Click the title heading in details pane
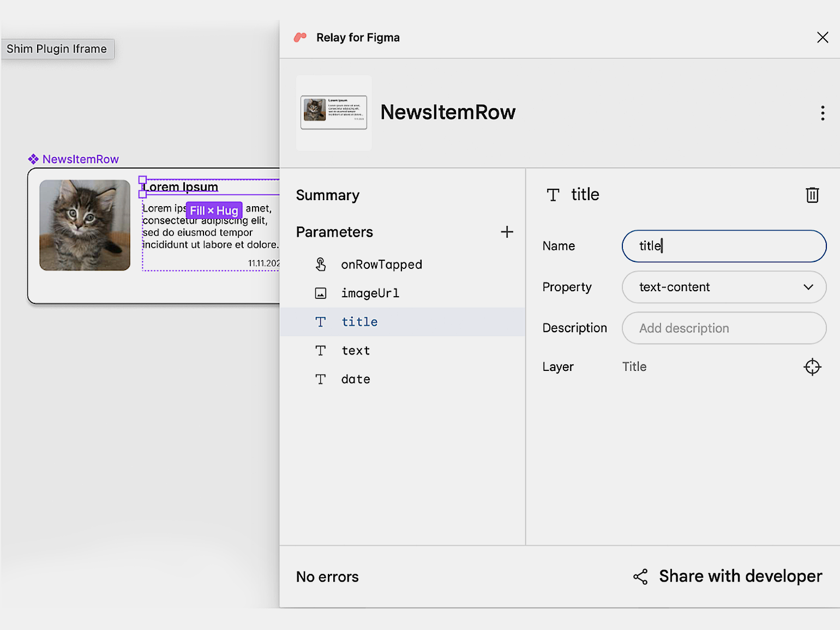This screenshot has height=630, width=840. click(585, 195)
